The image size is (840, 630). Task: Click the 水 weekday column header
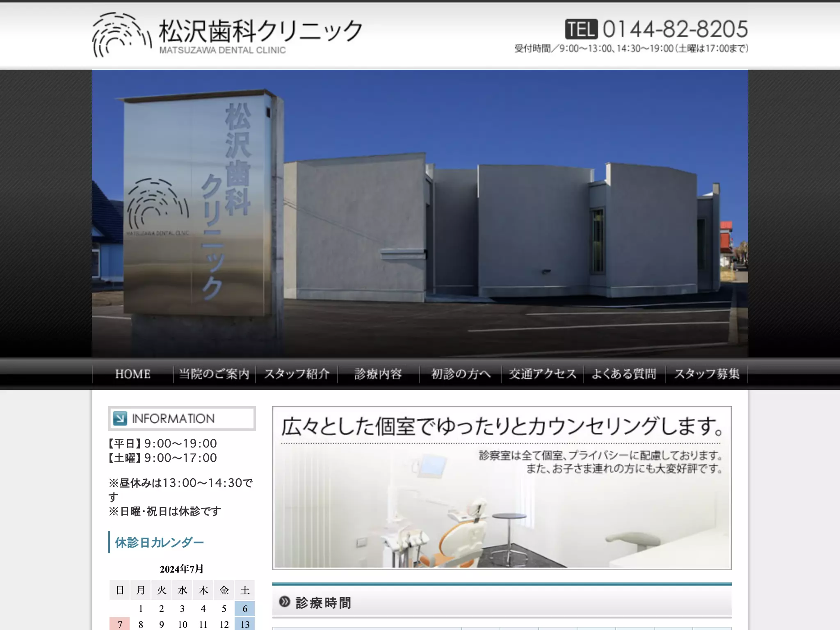click(x=183, y=590)
